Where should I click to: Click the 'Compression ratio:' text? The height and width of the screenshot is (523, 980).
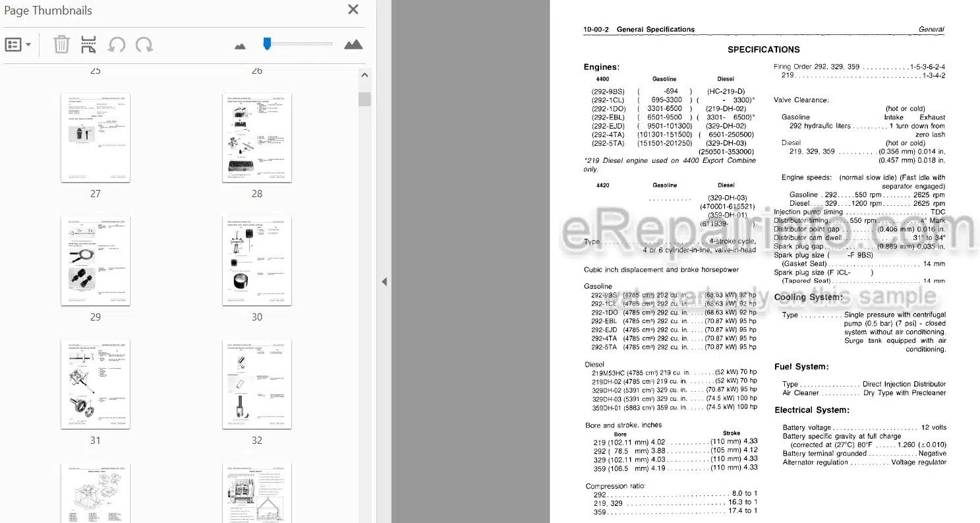[x=616, y=486]
